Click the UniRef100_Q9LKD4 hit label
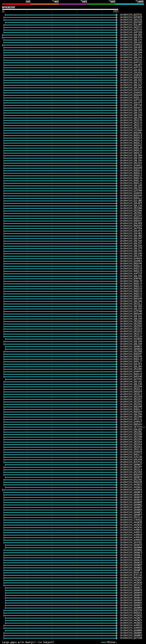 tap(131, 459)
